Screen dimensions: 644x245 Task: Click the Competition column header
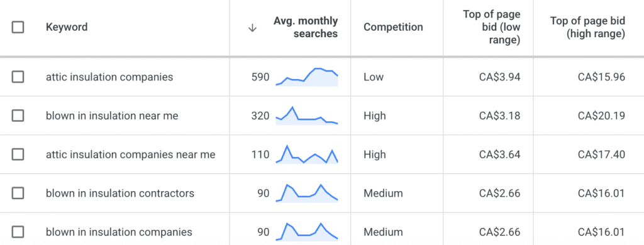[393, 27]
